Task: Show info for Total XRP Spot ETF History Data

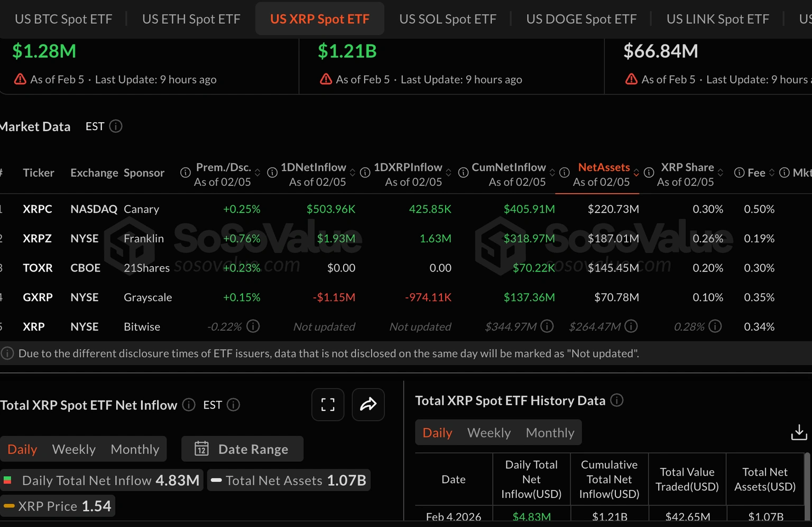Action: (616, 401)
